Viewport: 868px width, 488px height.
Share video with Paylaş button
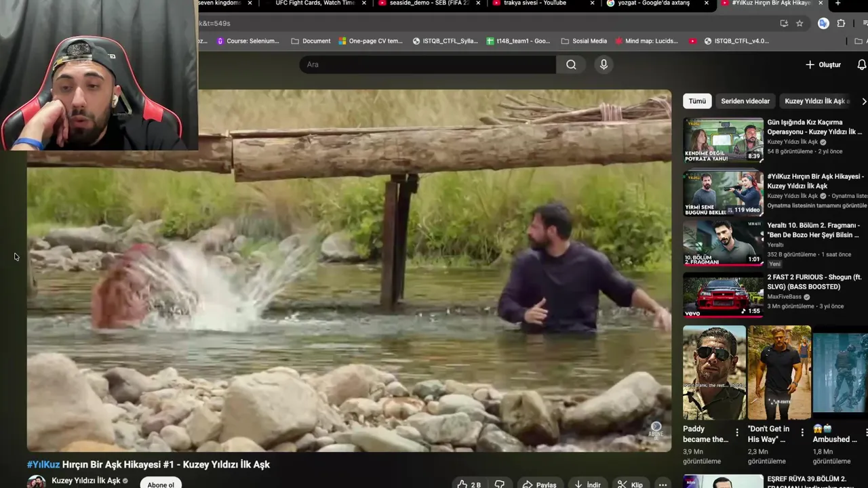(539, 484)
